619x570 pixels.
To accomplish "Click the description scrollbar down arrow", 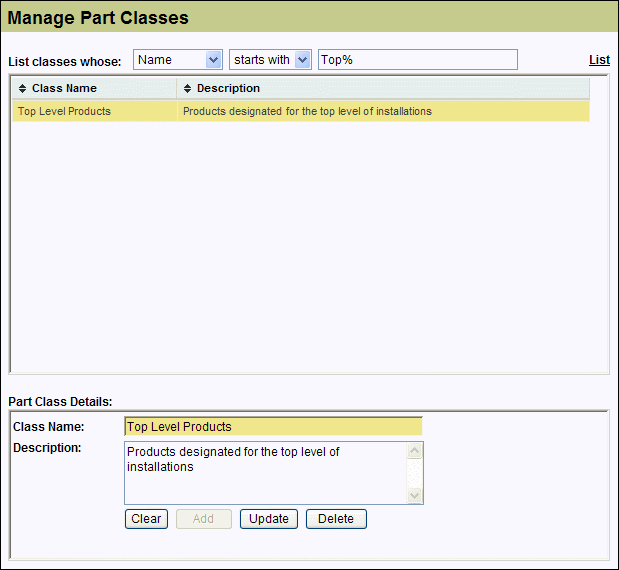I will pyautogui.click(x=415, y=495).
